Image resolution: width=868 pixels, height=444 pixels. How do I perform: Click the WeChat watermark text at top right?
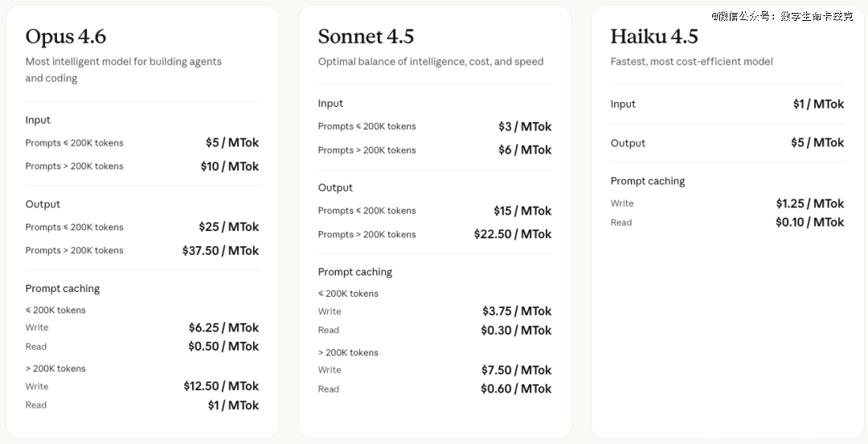781,16
